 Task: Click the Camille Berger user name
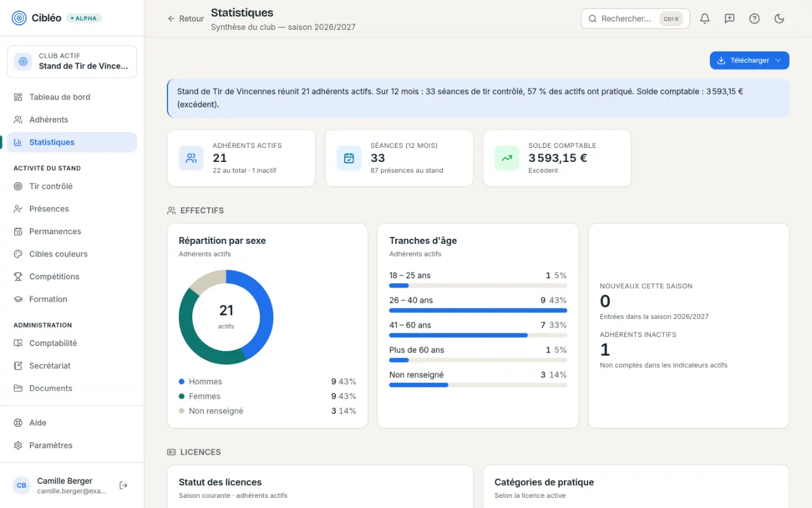click(65, 481)
